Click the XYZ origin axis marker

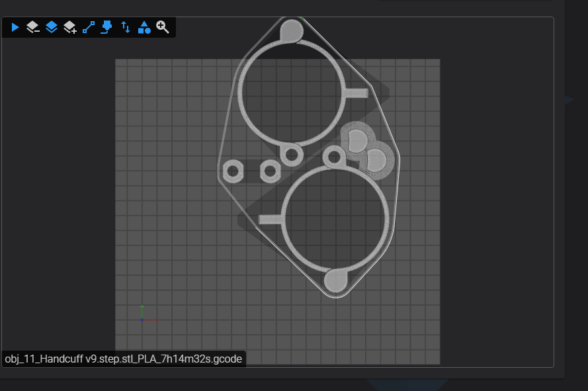142,320
